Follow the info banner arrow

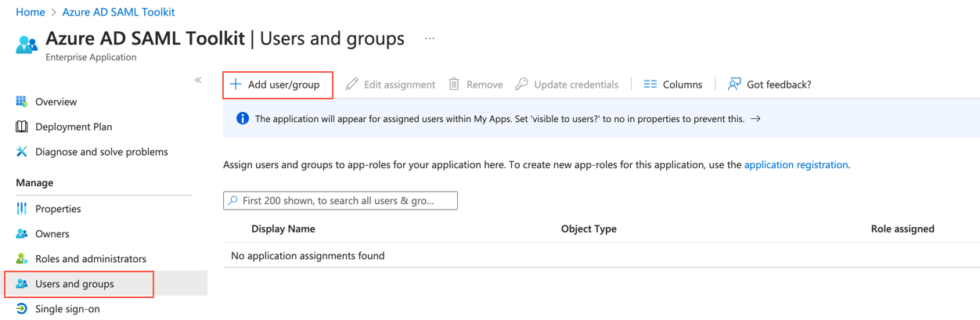pos(755,119)
